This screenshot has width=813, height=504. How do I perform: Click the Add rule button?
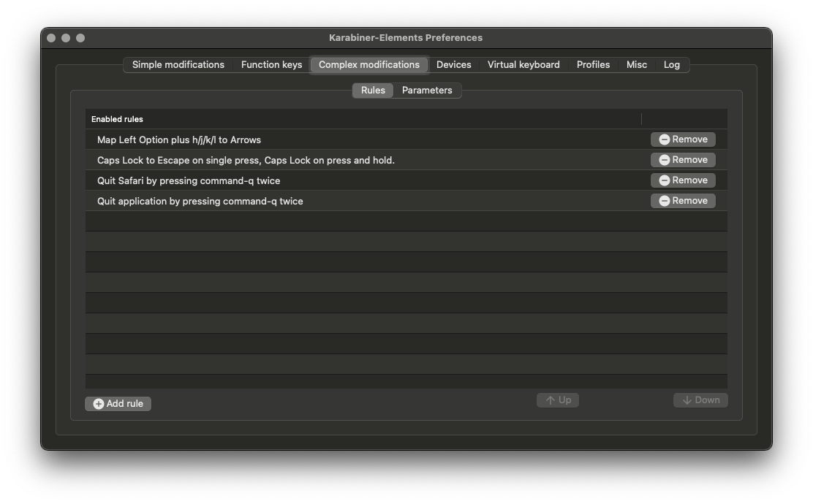(118, 403)
